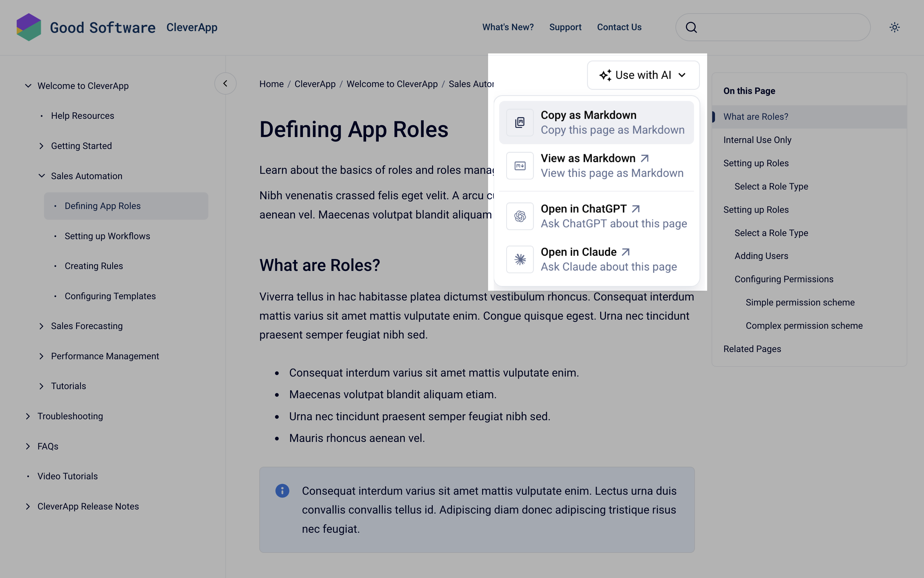Click the external arrow beside View as Markdown
The width and height of the screenshot is (924, 578).
(x=645, y=158)
